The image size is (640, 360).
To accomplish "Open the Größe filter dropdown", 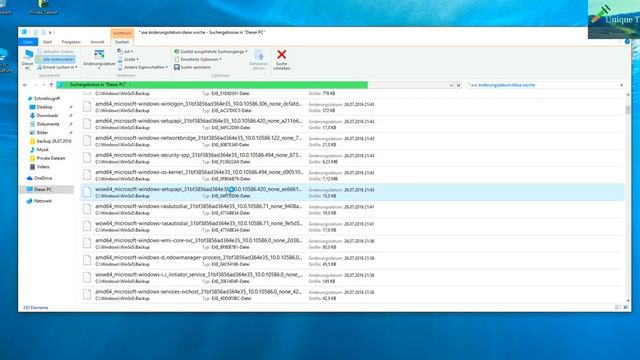I will (x=128, y=60).
